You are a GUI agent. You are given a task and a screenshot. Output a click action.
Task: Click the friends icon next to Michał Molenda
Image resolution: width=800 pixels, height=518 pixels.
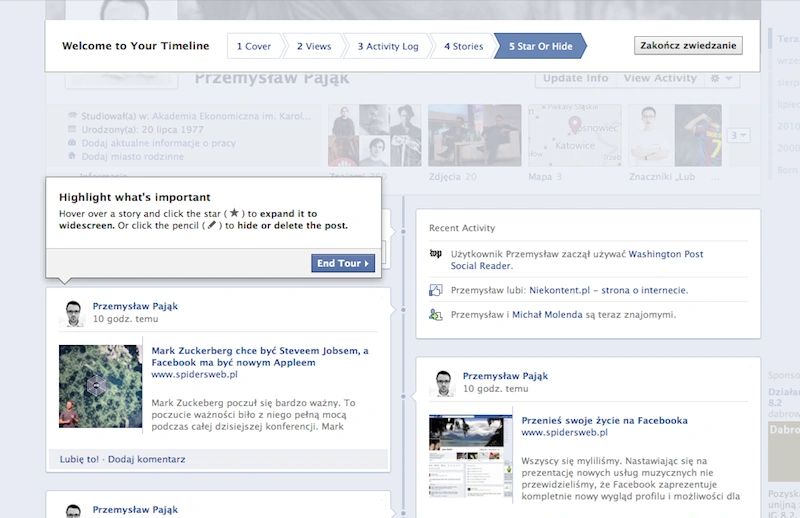pos(436,314)
